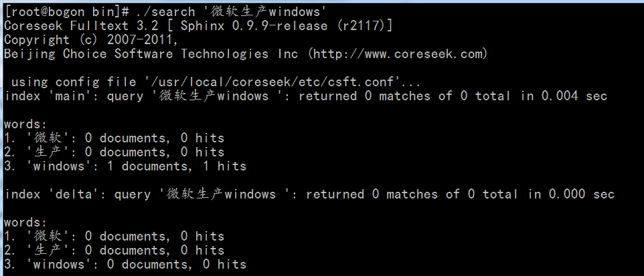Click the 'windows' line showing 0 documents

point(125,265)
